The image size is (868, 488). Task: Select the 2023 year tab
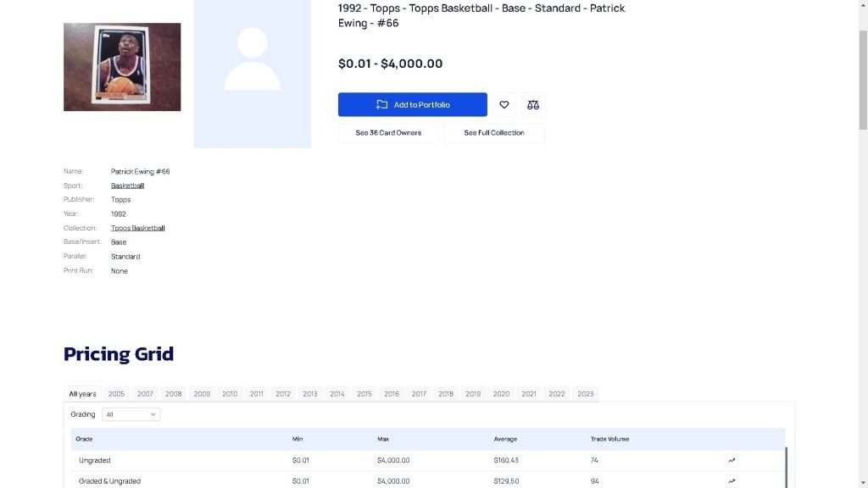point(586,394)
